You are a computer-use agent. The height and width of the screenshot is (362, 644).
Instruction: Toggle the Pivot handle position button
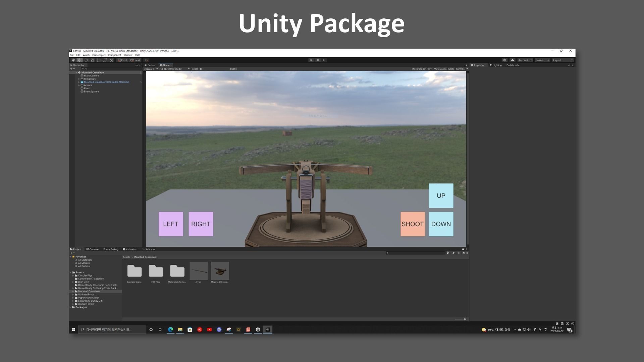(x=122, y=60)
